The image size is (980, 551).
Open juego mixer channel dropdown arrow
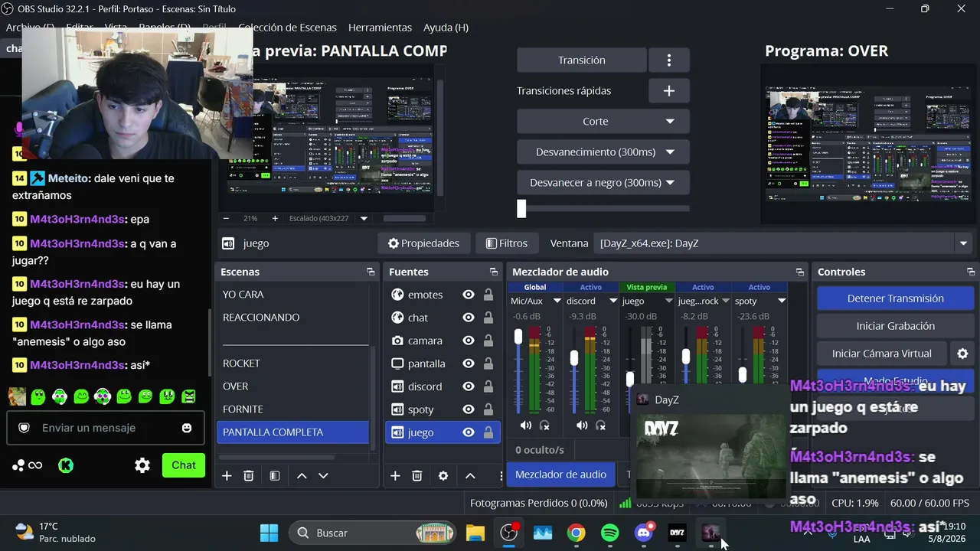click(x=669, y=302)
